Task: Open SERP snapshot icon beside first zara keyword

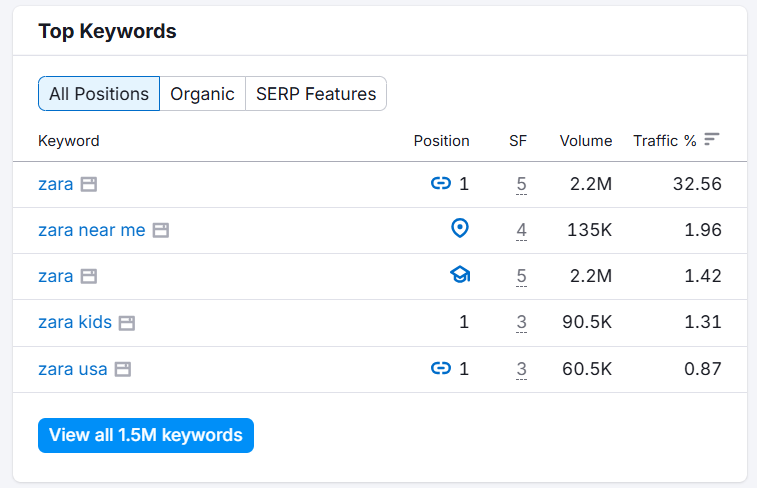Action: click(x=89, y=184)
